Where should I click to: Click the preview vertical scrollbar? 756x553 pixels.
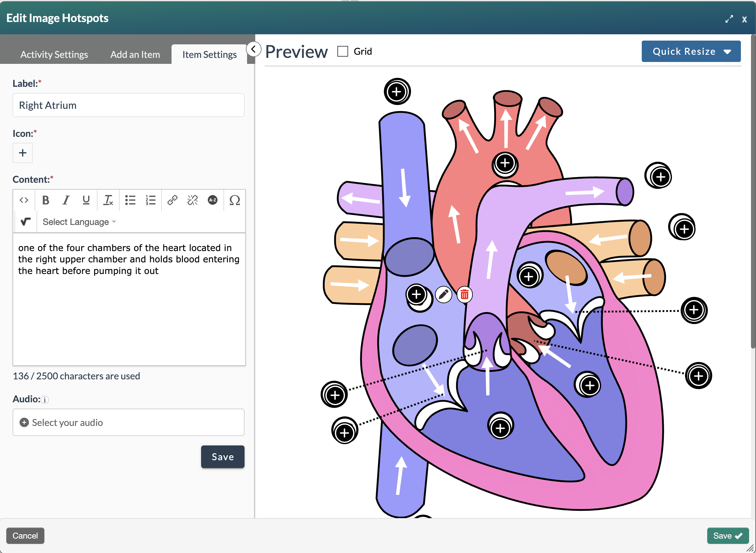753,191
